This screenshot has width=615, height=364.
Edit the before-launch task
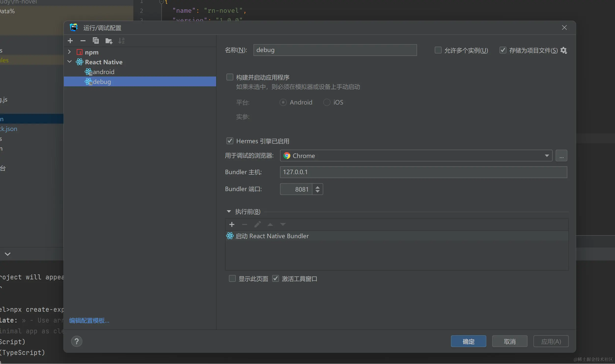[x=257, y=224]
